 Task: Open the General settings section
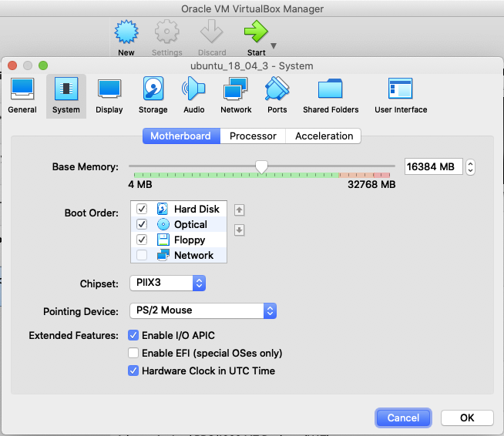point(22,95)
